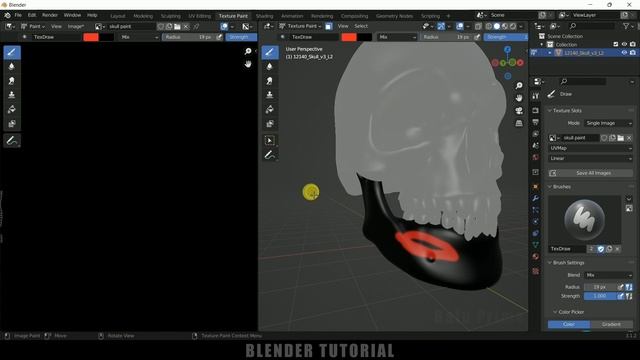Open Mix blend dropdown in image editor header
This screenshot has height=360, width=640.
[139, 37]
